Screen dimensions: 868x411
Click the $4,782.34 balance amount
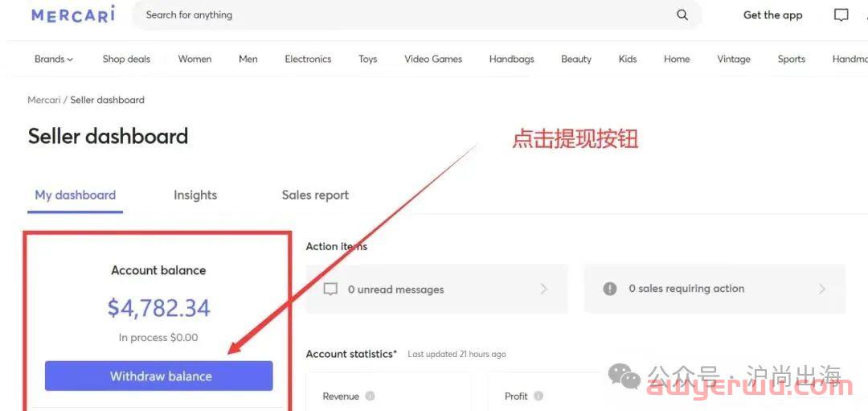pos(159,308)
